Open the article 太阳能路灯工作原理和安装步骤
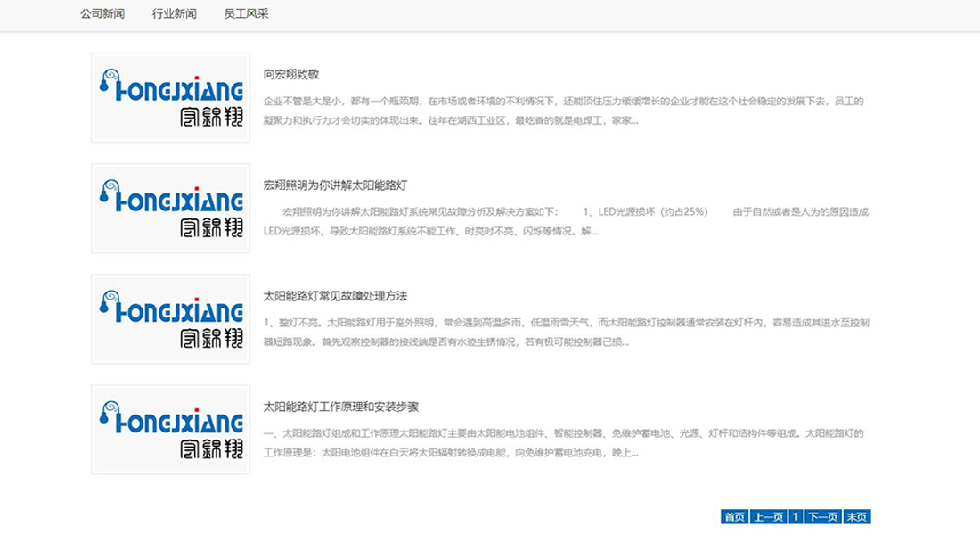Viewport: 980px width, 551px height. [341, 407]
